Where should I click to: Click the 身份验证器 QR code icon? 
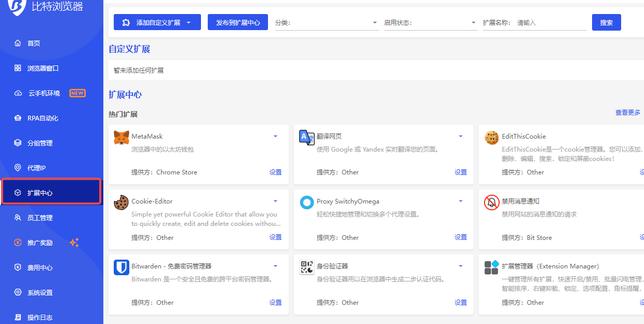point(306,267)
